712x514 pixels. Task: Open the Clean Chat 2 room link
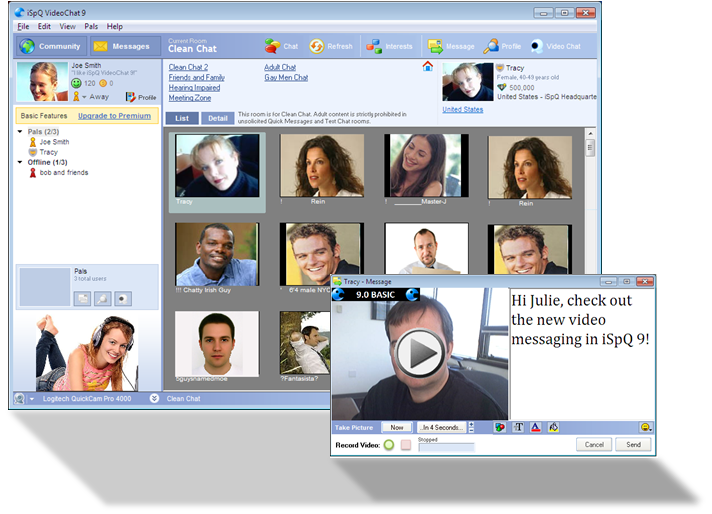[188, 67]
